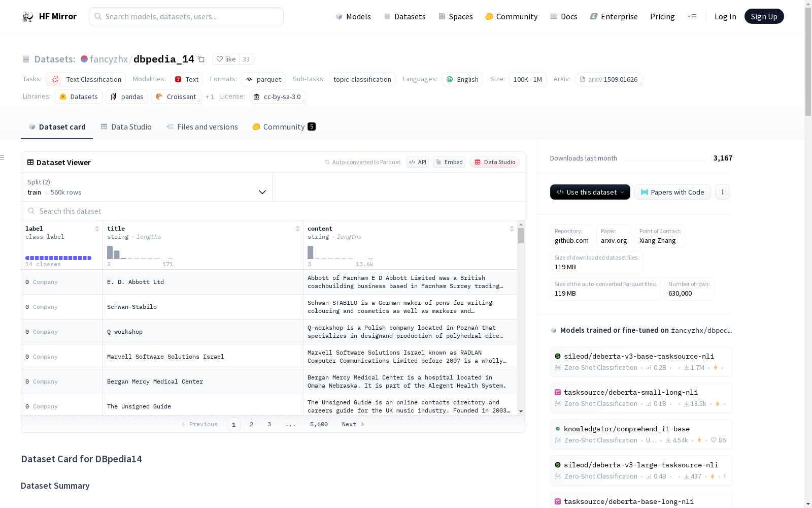Sort by the label column sort icon

[x=97, y=229]
